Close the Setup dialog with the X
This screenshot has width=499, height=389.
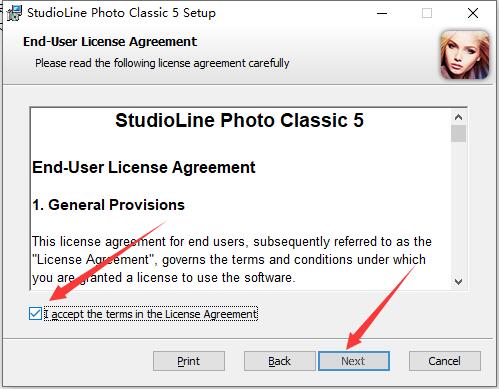[473, 13]
